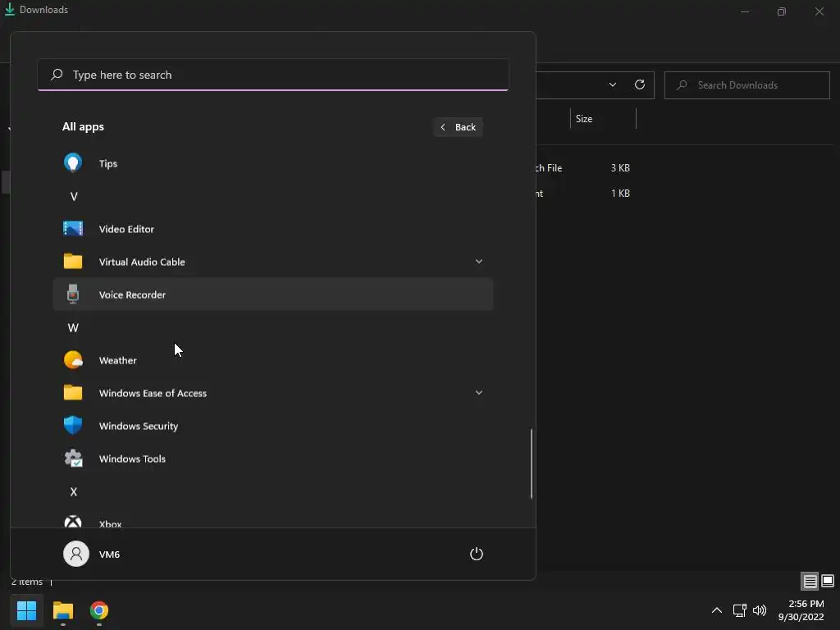Open the Windows Tools gear icon
Viewport: 840px width, 630px height.
click(x=73, y=459)
